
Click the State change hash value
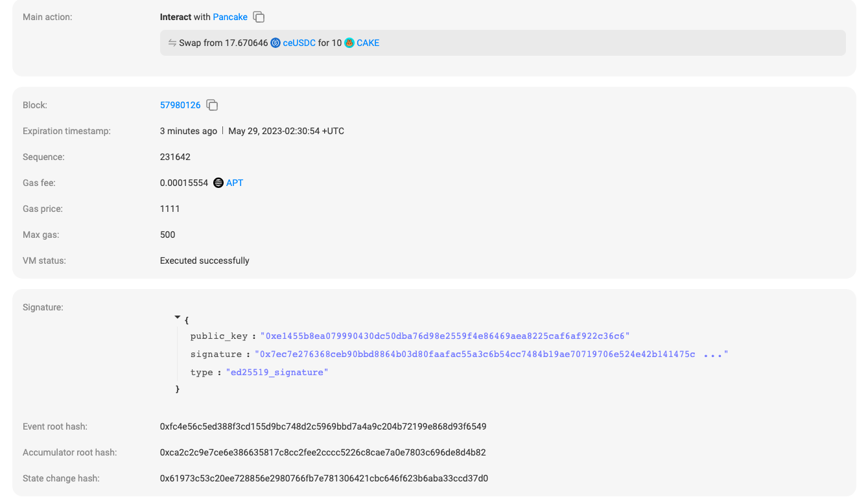pos(323,478)
